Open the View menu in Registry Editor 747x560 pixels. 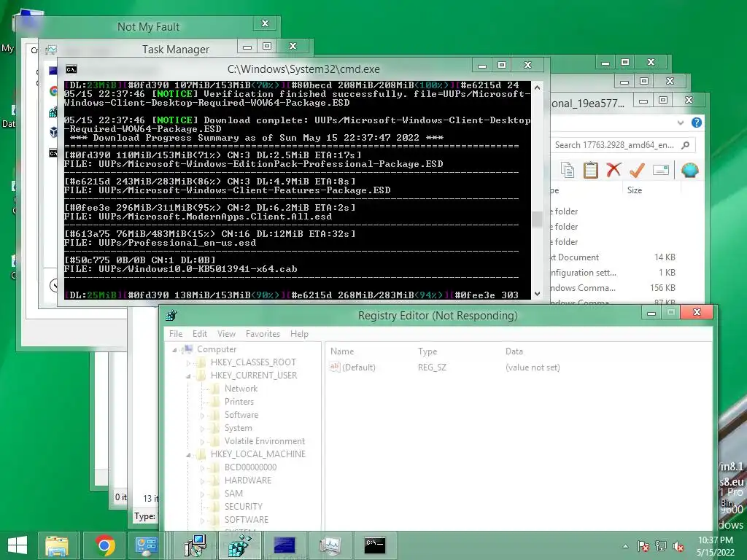(x=226, y=334)
